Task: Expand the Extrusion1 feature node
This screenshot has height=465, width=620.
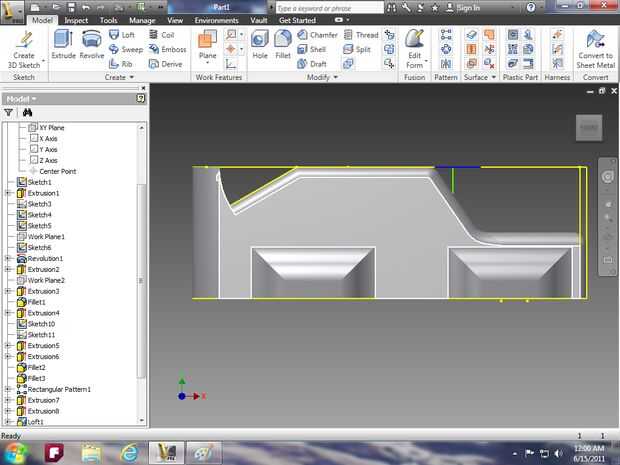Action: click(x=8, y=193)
